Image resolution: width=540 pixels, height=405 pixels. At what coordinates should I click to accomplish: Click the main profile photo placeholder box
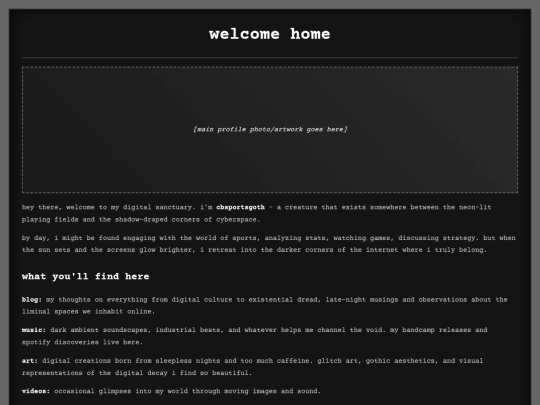click(x=270, y=129)
